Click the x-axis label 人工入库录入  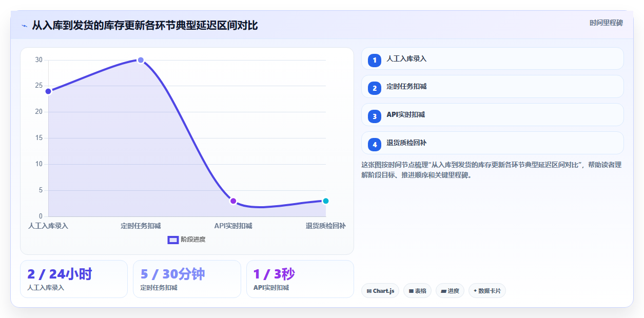coord(48,226)
